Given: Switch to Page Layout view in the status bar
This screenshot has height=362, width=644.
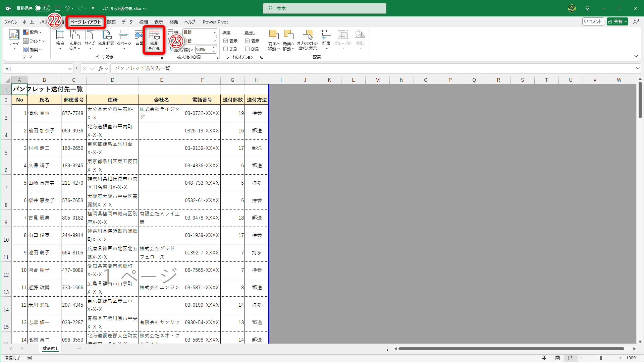Looking at the screenshot, I should (x=557, y=358).
